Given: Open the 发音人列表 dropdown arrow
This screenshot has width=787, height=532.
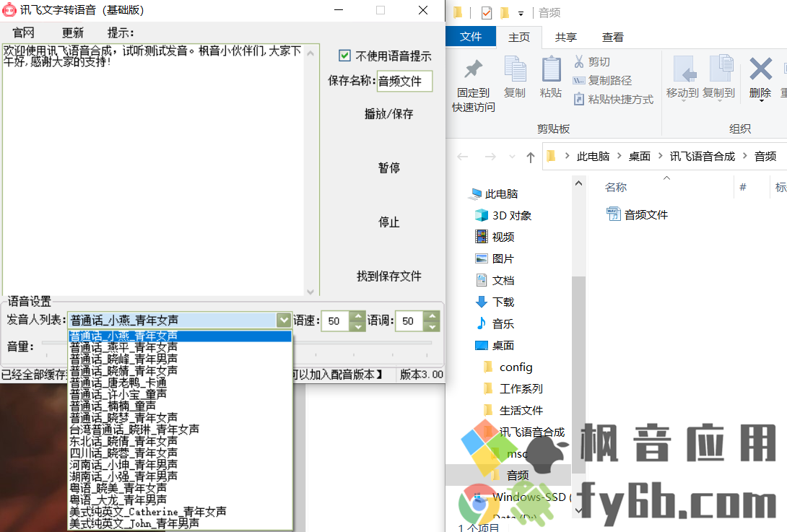Looking at the screenshot, I should coord(284,320).
